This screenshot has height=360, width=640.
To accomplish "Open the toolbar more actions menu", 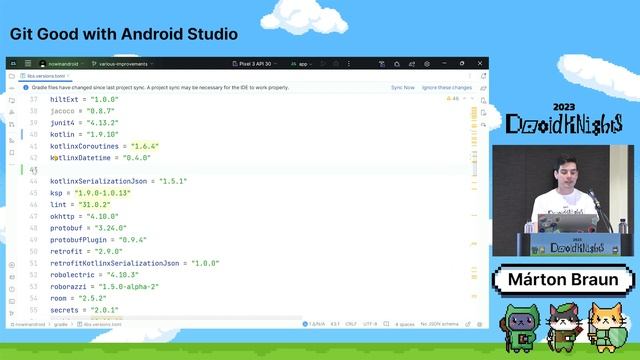I will coord(349,64).
